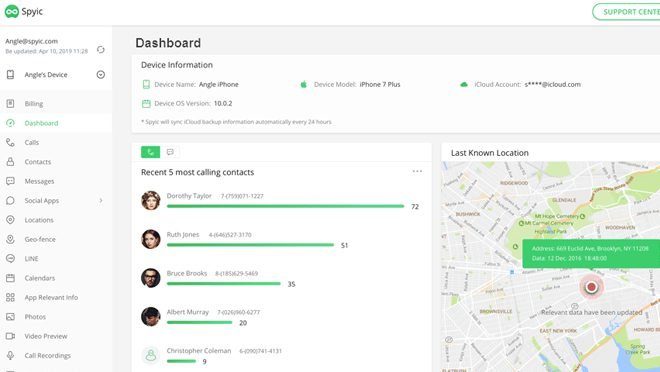This screenshot has height=372, width=660.
Task: Open the three-dot options menu for calling contacts
Action: (417, 171)
